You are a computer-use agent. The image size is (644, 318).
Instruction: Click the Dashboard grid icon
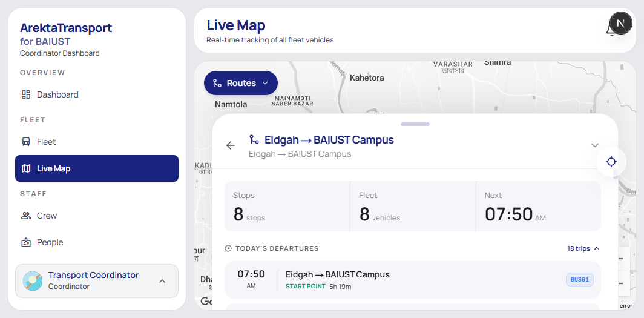[26, 94]
